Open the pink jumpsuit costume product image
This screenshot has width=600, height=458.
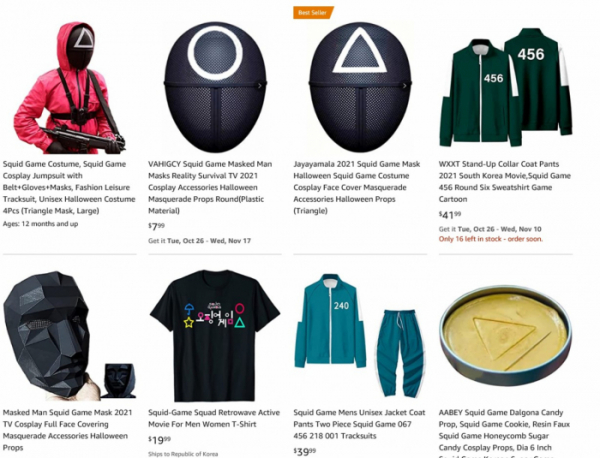(x=69, y=87)
